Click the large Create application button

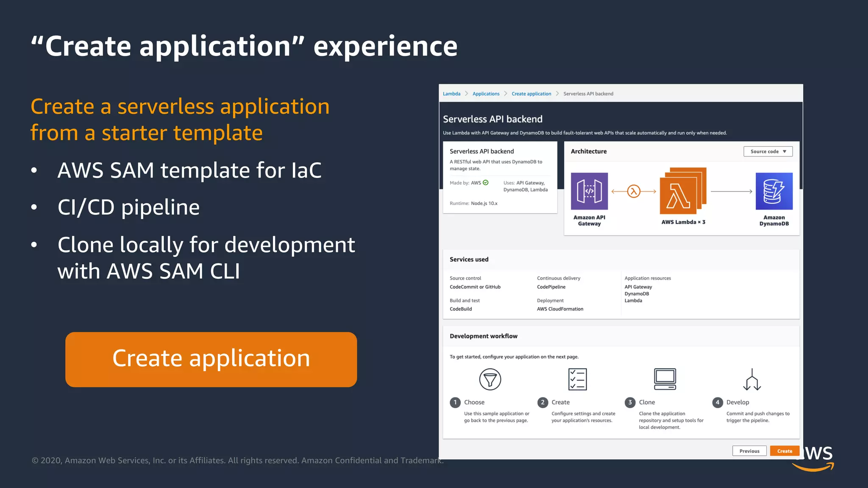211,359
